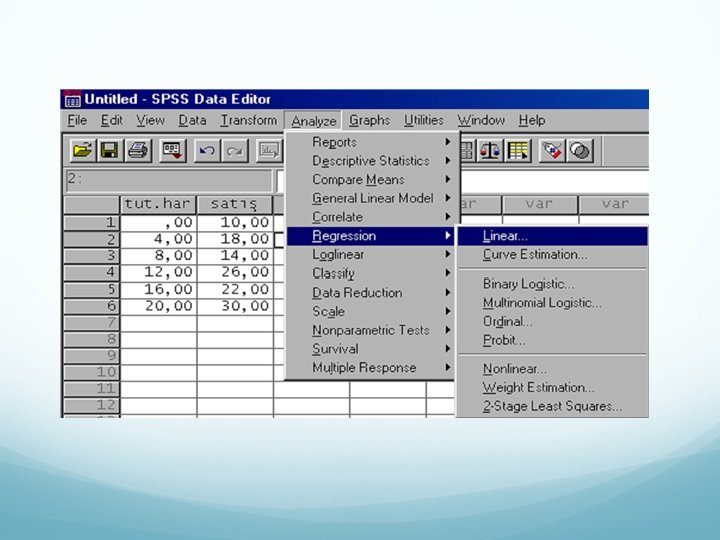Click the cell containing 16,00
Screen dimensions: 720x540
click(158, 289)
